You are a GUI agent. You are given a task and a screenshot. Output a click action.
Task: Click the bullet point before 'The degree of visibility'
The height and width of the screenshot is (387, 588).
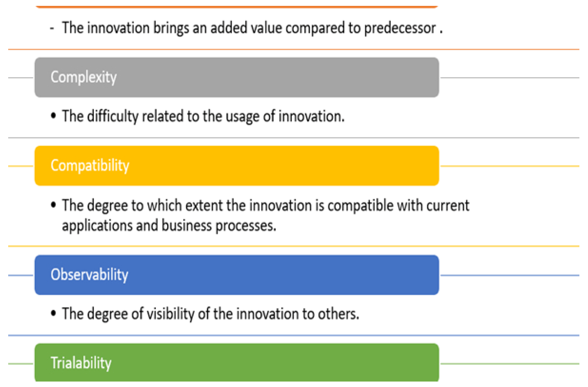pyautogui.click(x=53, y=313)
